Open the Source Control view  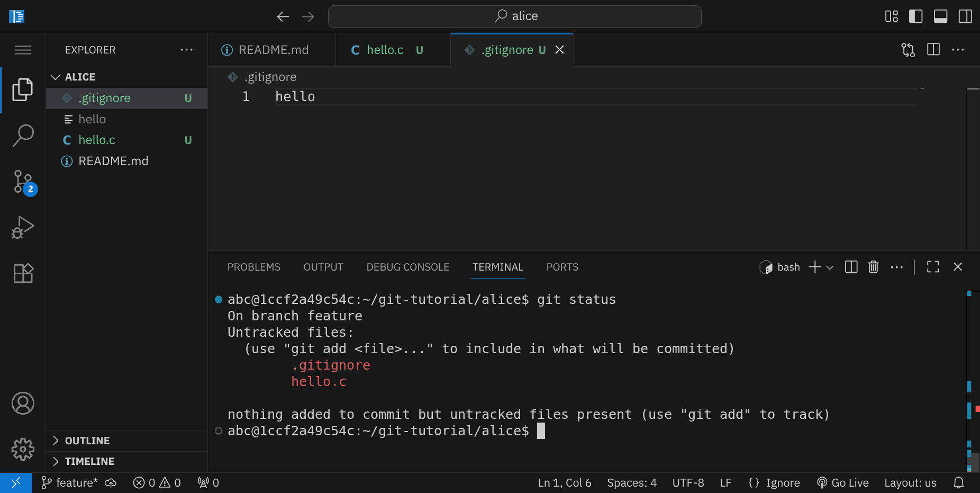click(23, 182)
